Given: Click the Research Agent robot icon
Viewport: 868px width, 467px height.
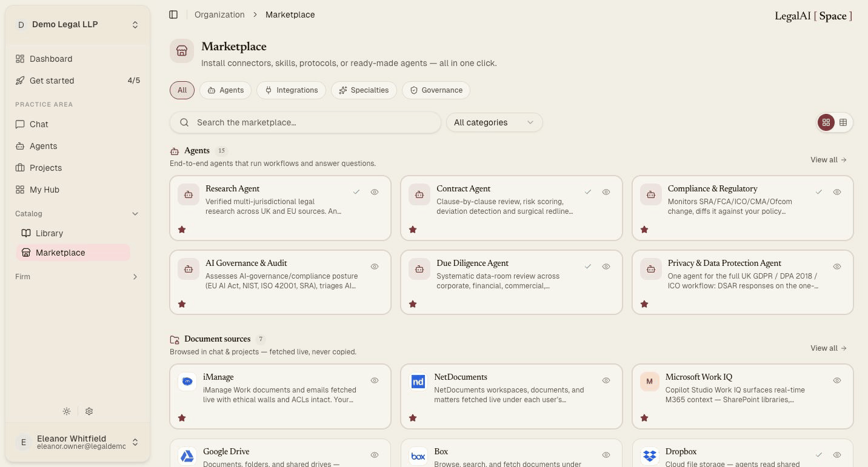Looking at the screenshot, I should click(x=189, y=195).
